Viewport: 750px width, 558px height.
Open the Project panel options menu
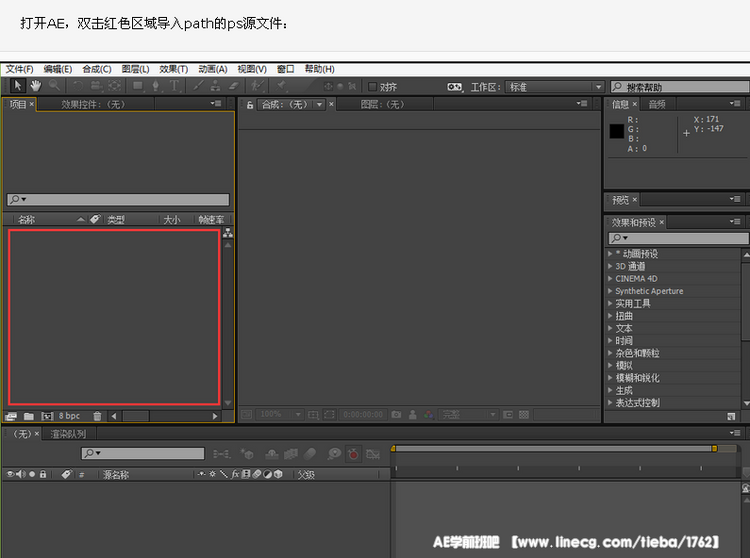[216, 103]
